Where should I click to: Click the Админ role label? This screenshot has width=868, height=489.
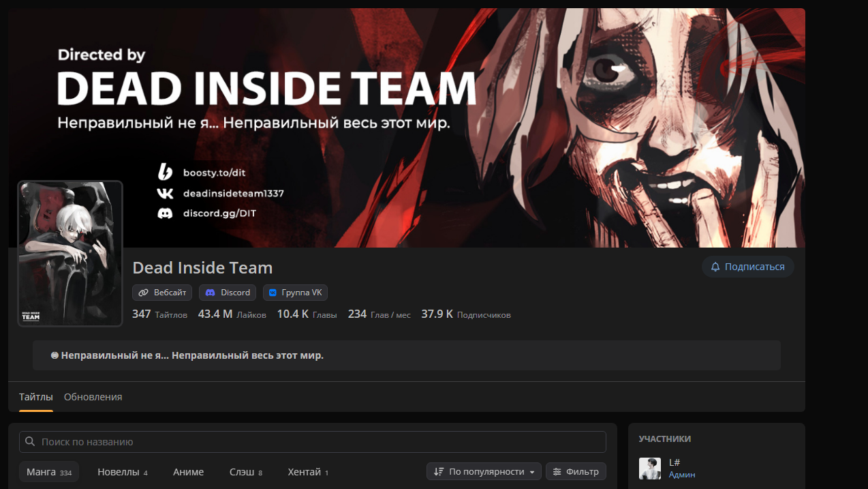click(x=682, y=475)
